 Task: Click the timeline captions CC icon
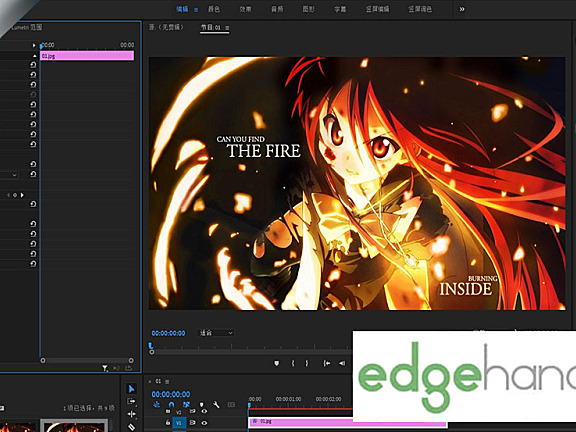231,405
